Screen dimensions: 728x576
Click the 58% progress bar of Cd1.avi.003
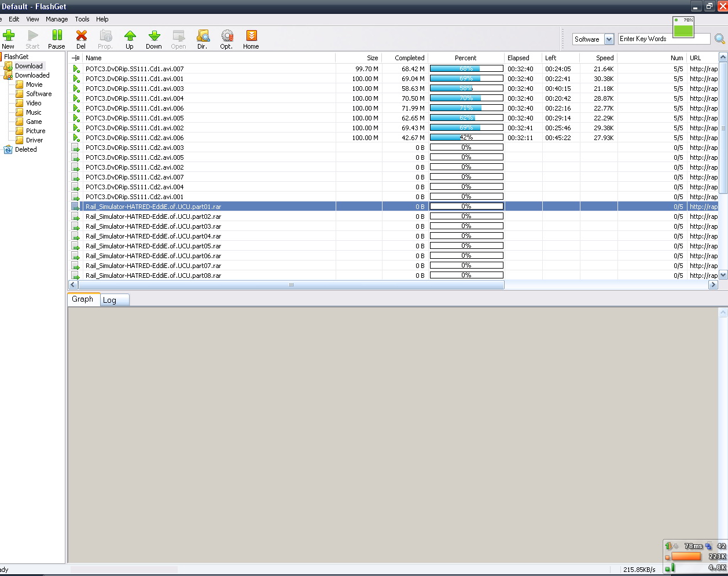[x=466, y=89]
